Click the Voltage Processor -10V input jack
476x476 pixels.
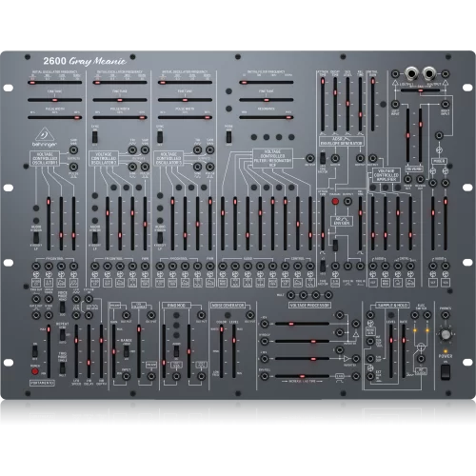pos(264,324)
